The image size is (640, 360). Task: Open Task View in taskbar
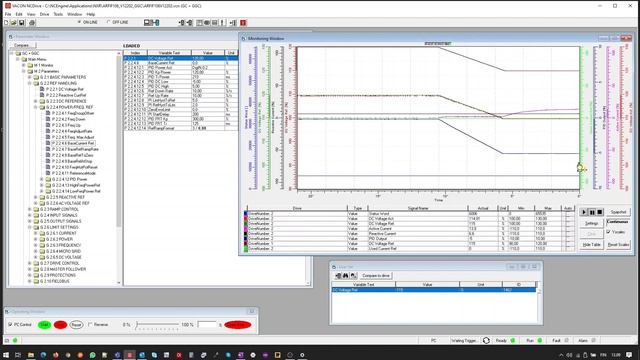(x=18, y=355)
